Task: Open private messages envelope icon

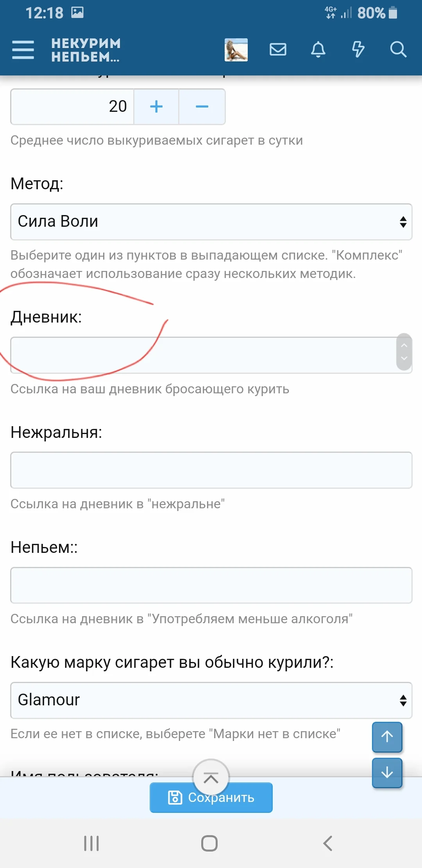Action: click(278, 50)
